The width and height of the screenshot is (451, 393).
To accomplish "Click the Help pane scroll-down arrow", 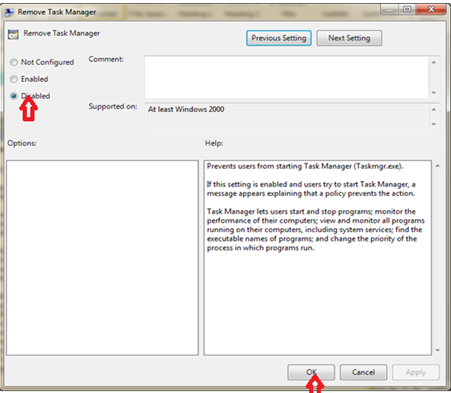I will 438,350.
